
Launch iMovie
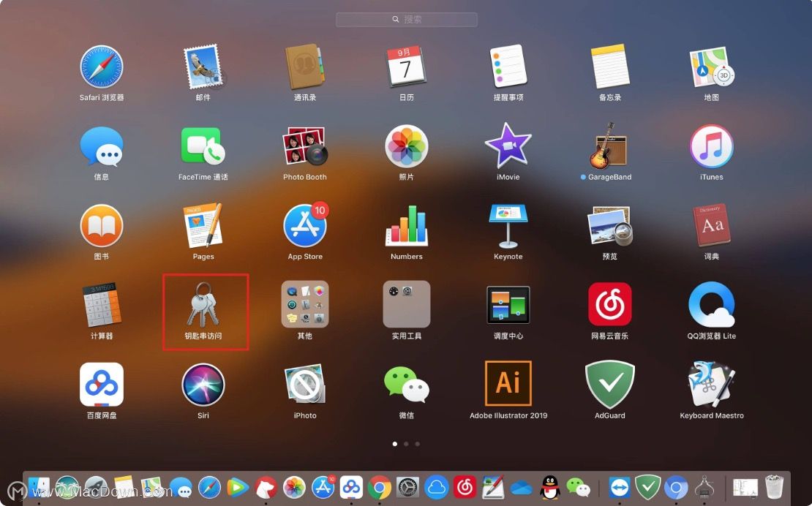(x=508, y=146)
